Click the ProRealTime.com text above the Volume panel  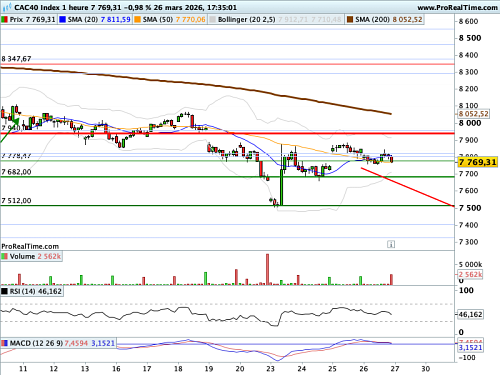[30, 246]
